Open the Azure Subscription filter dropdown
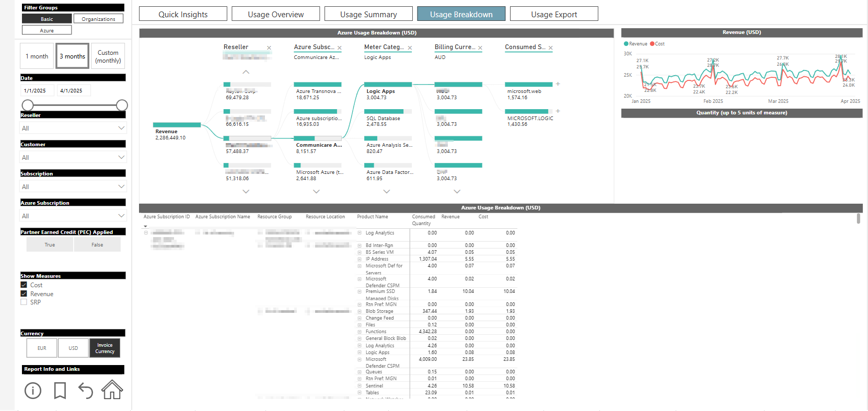 [73, 216]
